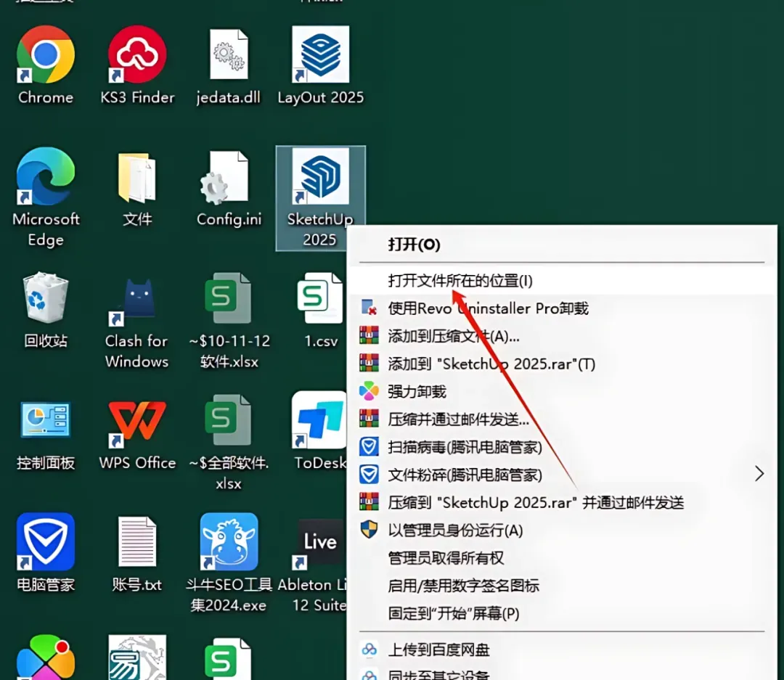Choose 上传到百度网盘
The image size is (784, 680).
pyautogui.click(x=562, y=650)
